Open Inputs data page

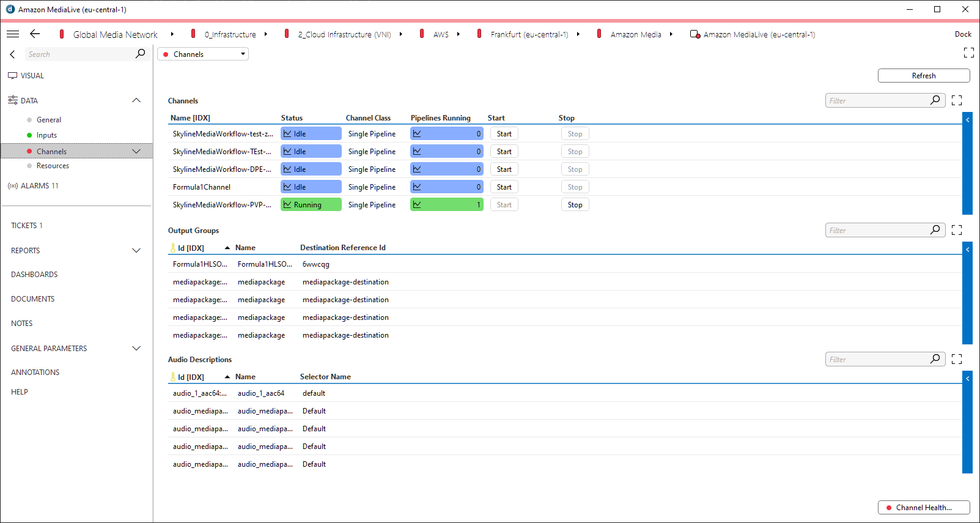click(x=46, y=135)
